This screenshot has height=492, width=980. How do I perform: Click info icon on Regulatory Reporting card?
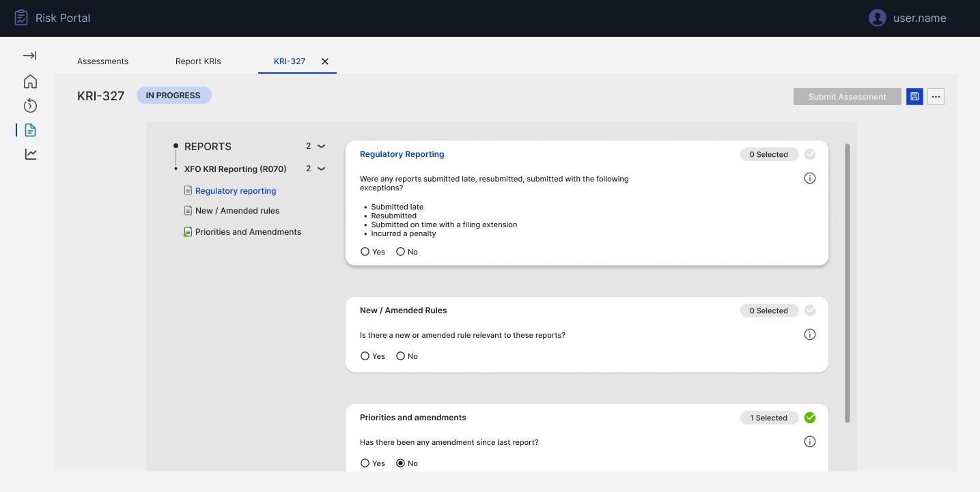tap(810, 178)
